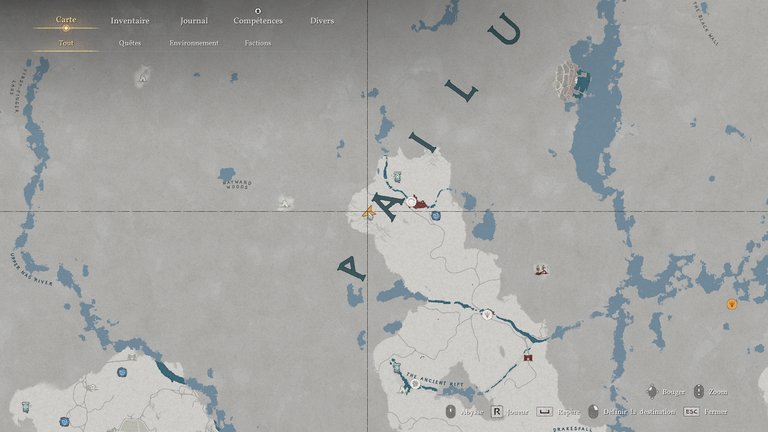
Task: Select the white shield marker on the river
Action: pyautogui.click(x=487, y=314)
